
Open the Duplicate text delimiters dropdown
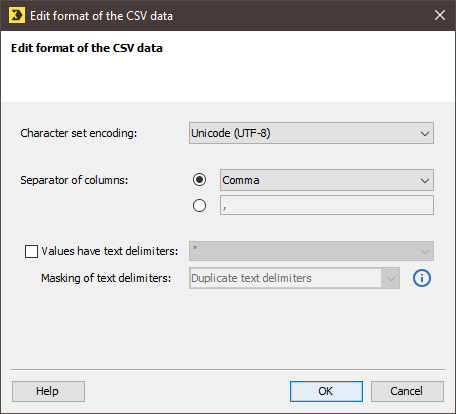294,278
